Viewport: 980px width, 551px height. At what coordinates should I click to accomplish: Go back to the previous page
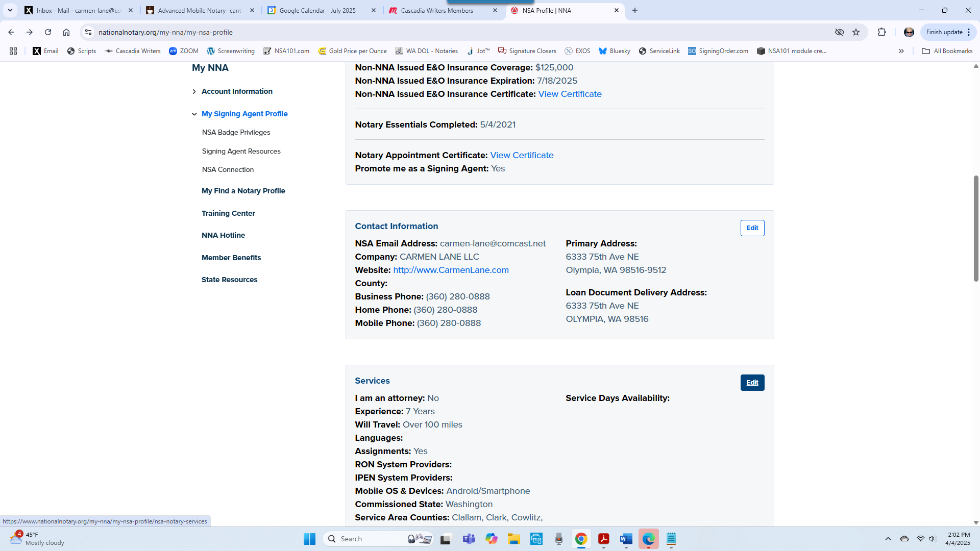[11, 32]
